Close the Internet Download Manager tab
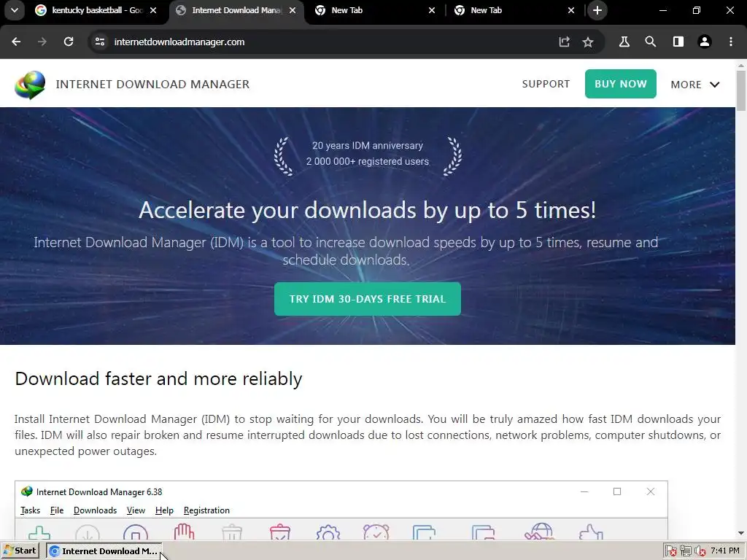747x560 pixels. (x=293, y=10)
